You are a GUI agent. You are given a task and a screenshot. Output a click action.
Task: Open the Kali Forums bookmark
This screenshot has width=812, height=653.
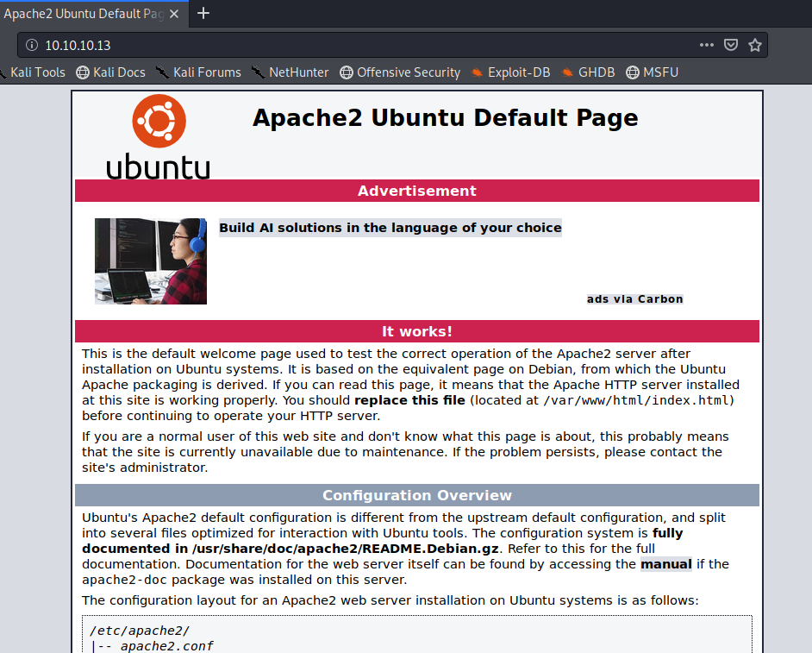click(199, 72)
